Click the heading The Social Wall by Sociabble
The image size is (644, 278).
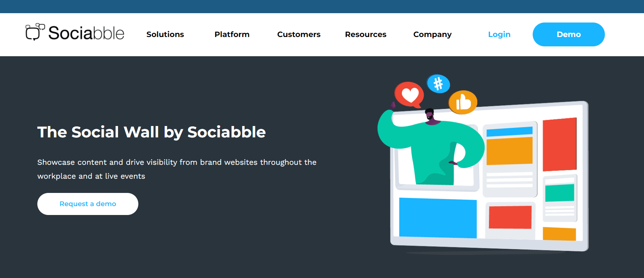point(151,132)
